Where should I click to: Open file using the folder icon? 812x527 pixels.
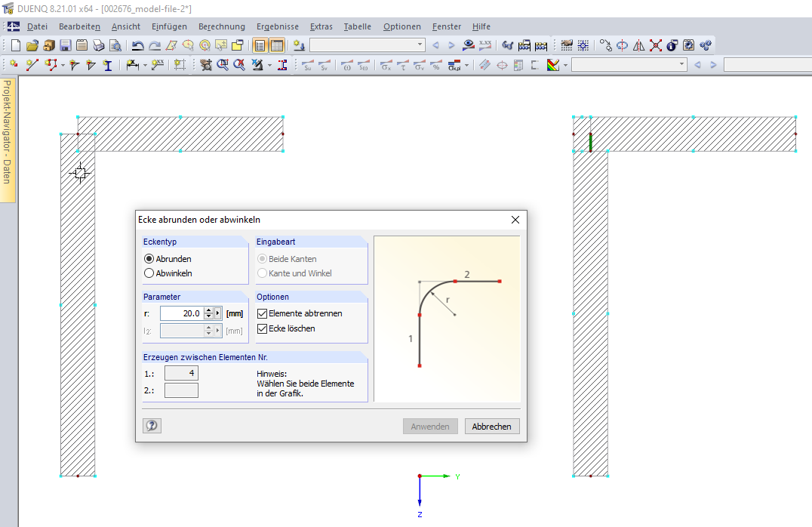coord(32,45)
